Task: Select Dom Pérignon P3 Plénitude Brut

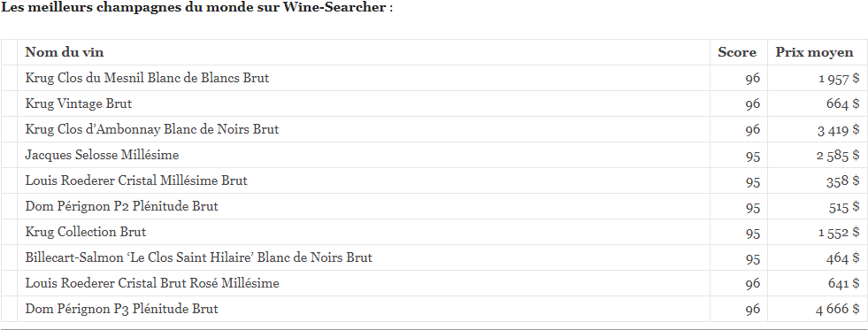Action: click(x=121, y=309)
